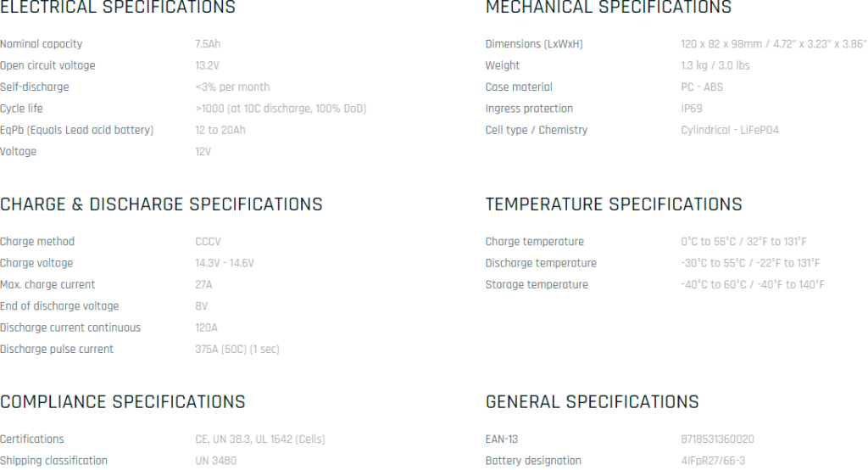
Task: Select the IP69 ingress protection value
Action: coord(692,109)
